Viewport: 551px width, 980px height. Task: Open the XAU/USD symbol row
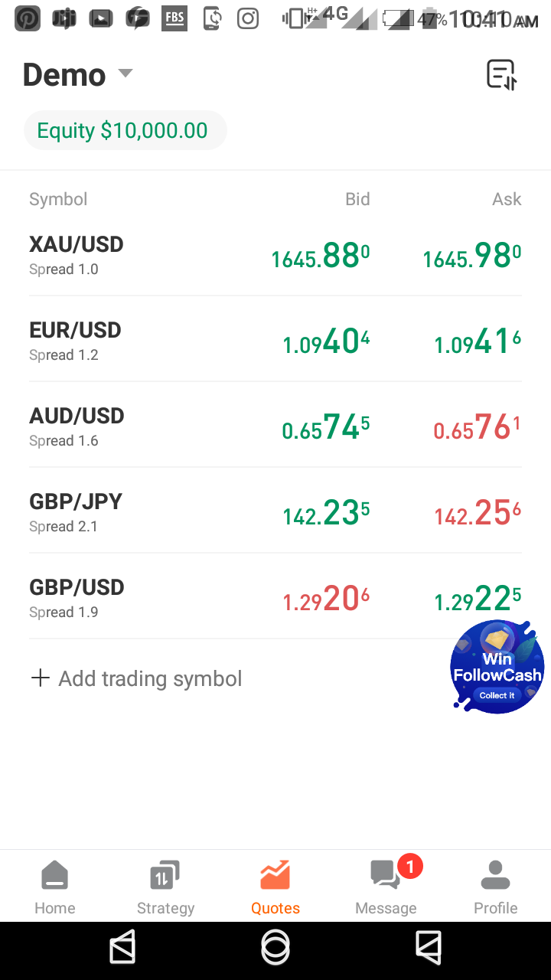77,254
